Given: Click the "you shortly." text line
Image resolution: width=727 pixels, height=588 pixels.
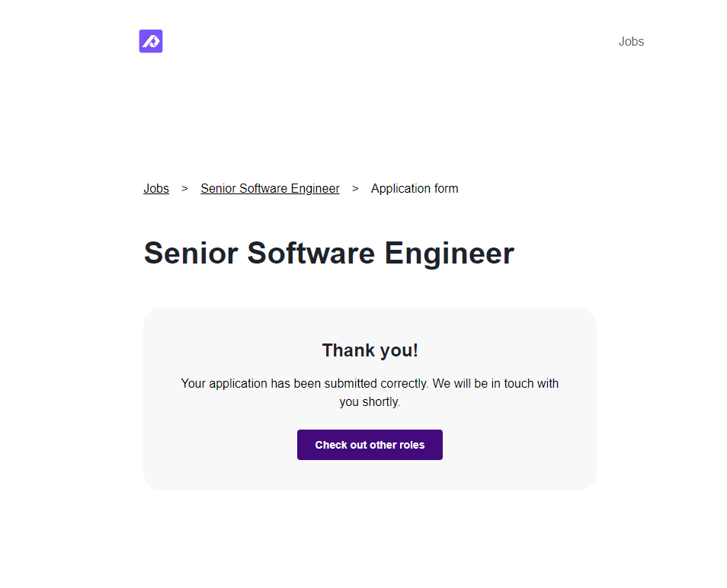Looking at the screenshot, I should coord(370,402).
